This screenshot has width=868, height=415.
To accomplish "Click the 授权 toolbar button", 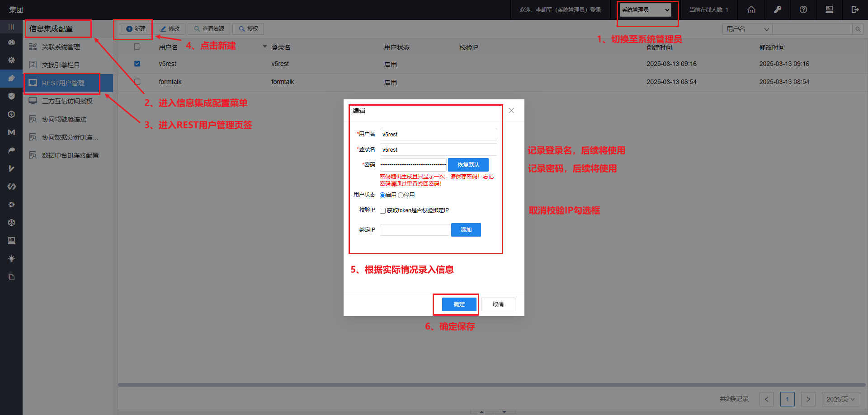I will coord(248,29).
